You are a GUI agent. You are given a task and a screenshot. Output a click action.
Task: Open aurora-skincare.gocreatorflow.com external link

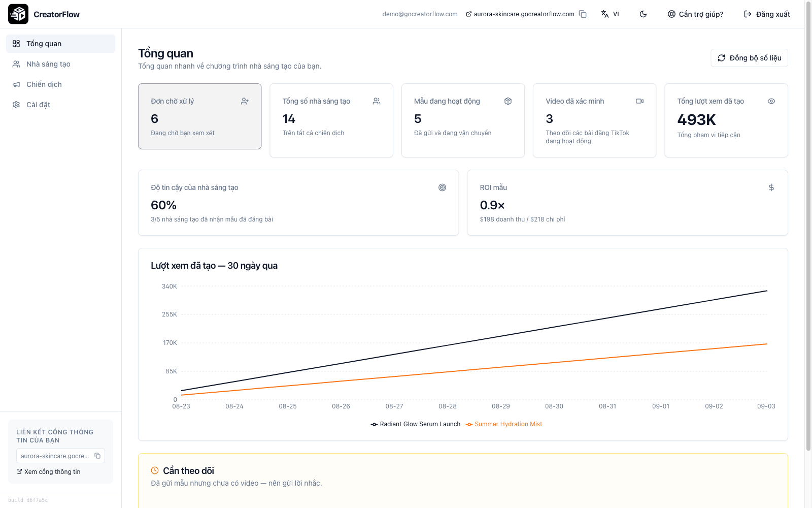(520, 14)
